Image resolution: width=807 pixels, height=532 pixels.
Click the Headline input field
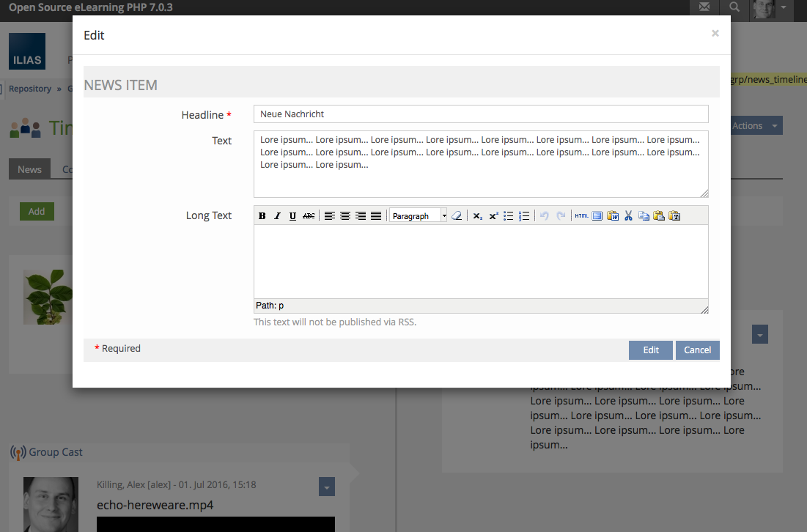(481, 114)
